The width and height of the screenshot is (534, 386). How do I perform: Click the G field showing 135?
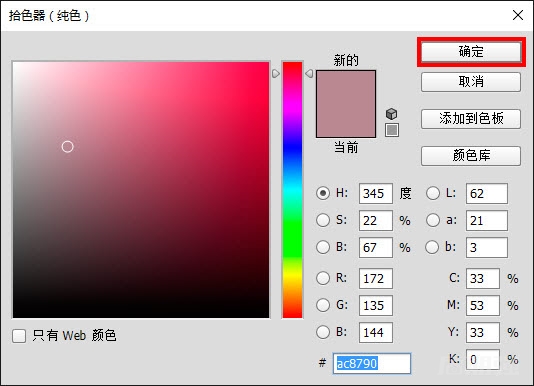click(x=376, y=305)
